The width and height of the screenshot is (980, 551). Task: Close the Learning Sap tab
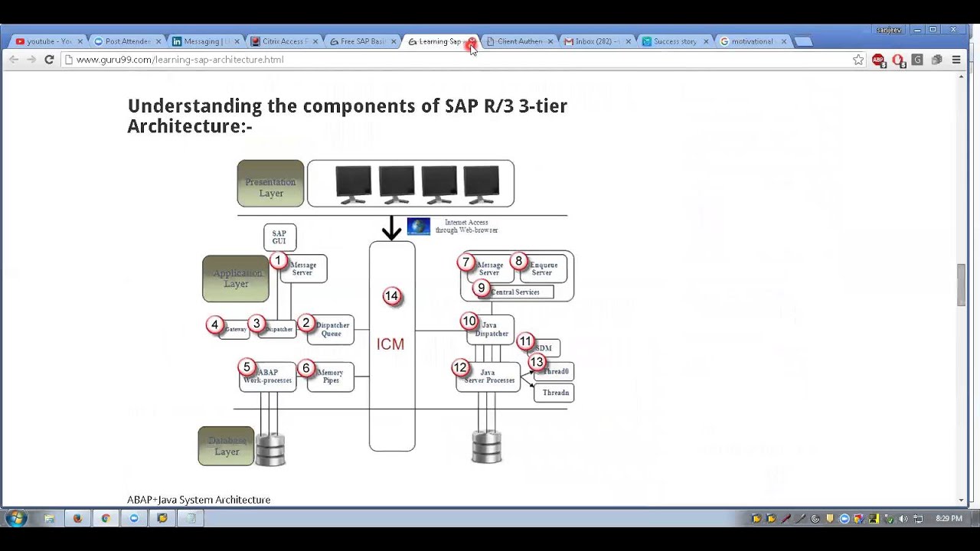(471, 41)
